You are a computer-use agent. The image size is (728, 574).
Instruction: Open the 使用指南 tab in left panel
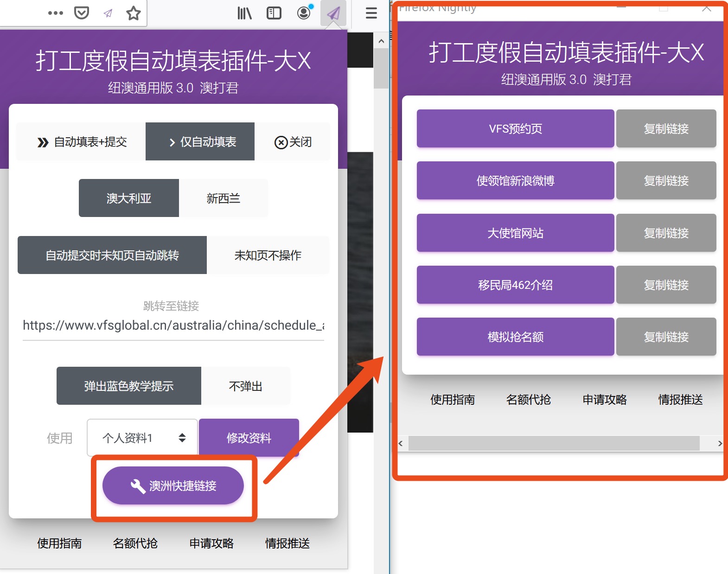tap(59, 543)
